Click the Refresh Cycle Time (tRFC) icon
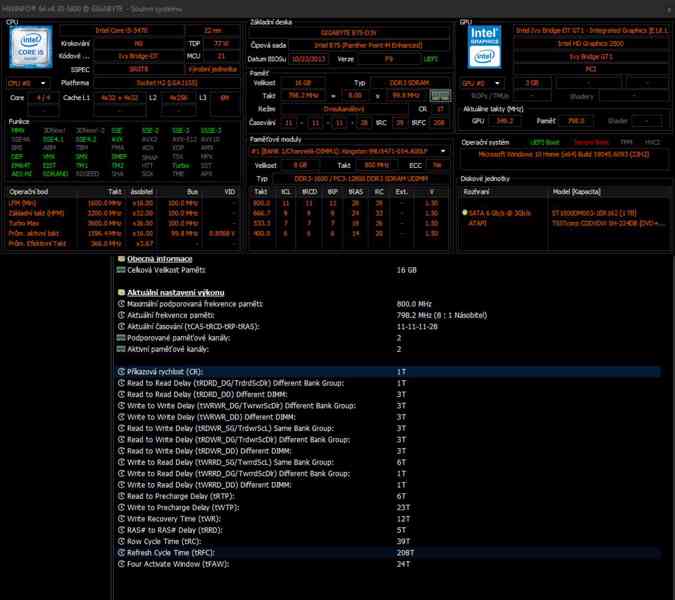This screenshot has height=600, width=675. coord(122,552)
